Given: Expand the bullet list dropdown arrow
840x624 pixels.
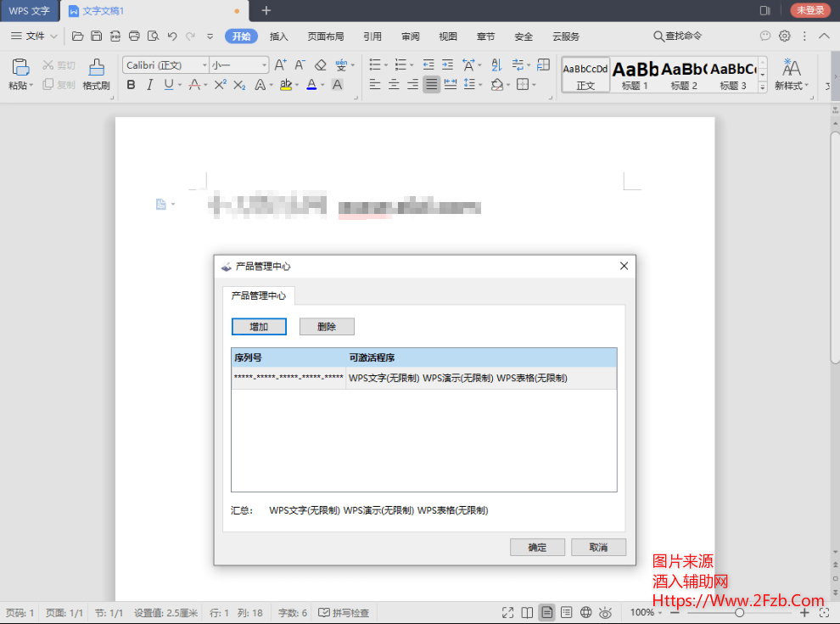Looking at the screenshot, I should coord(386,65).
